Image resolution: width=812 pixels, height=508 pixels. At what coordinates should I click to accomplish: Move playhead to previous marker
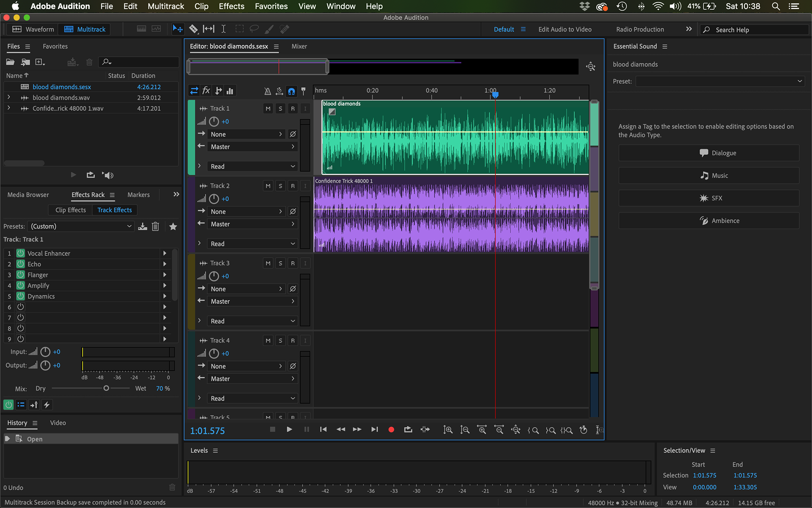point(324,429)
